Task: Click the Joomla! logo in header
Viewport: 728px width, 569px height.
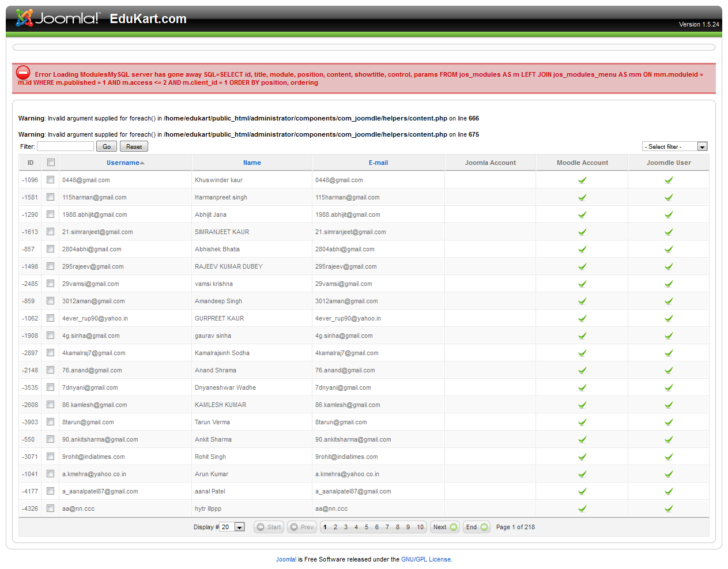Action: [58, 18]
